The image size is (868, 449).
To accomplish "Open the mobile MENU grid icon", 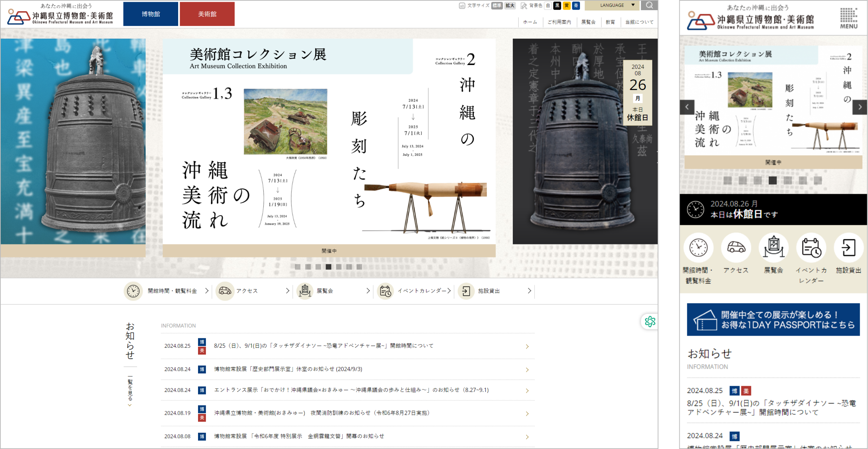I will tap(848, 18).
